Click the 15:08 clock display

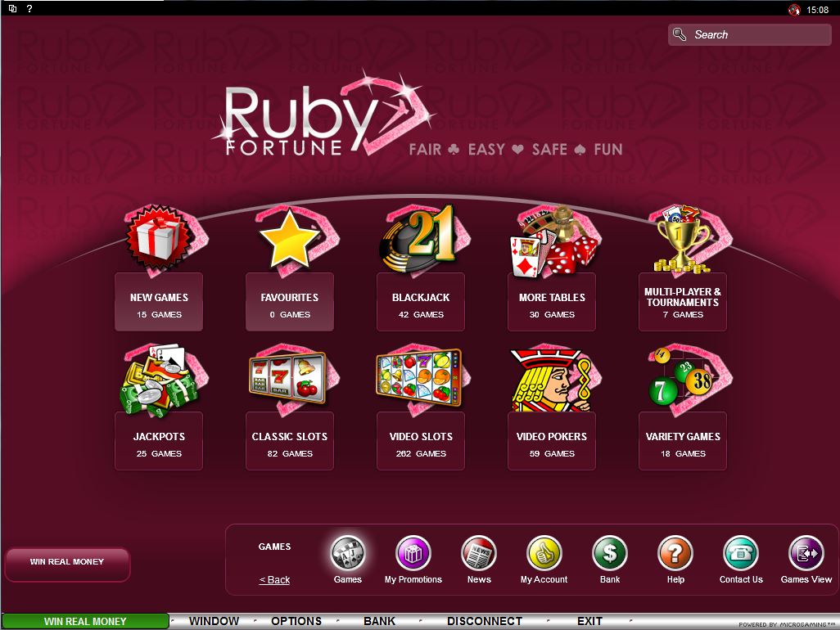point(818,10)
